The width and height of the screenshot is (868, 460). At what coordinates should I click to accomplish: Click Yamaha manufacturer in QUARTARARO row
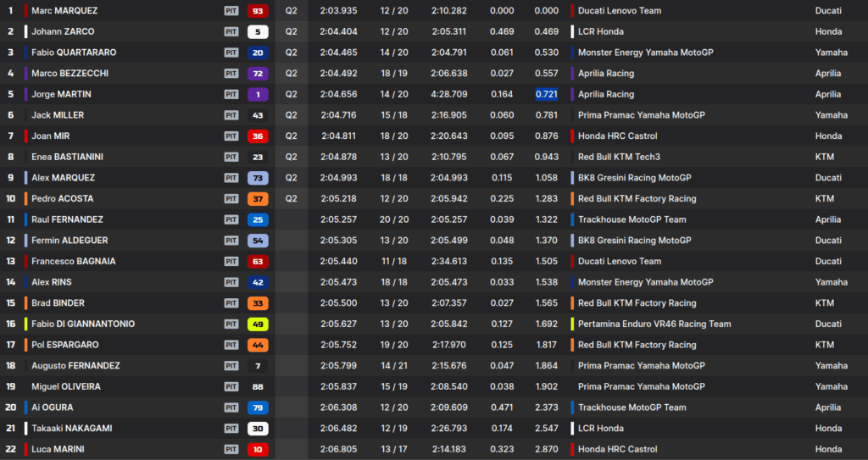(x=831, y=53)
